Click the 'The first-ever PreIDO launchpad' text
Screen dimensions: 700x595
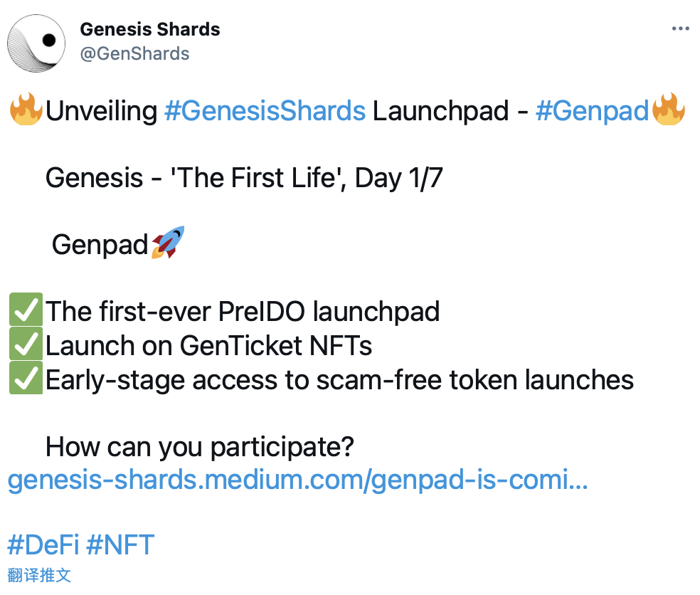(x=243, y=311)
